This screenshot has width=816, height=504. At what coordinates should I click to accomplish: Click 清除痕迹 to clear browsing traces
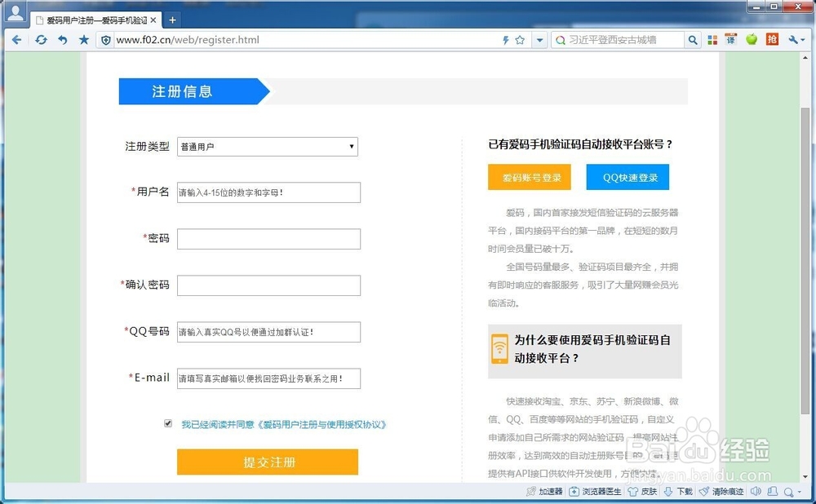click(725, 492)
